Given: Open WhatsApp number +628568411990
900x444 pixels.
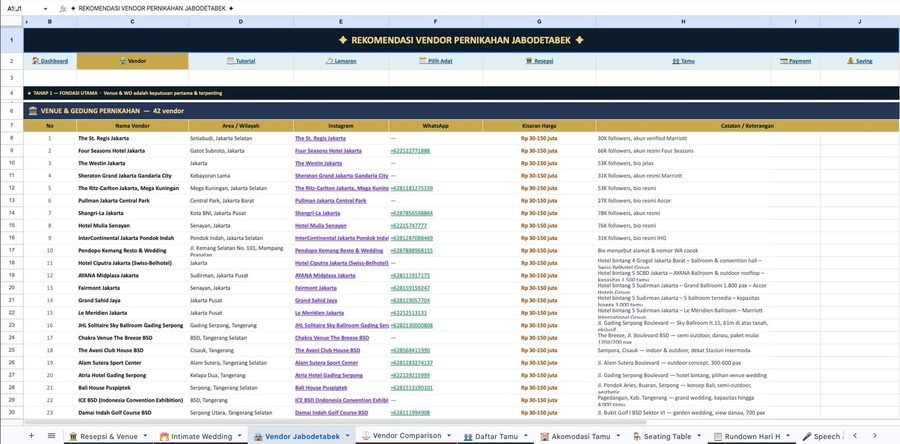Looking at the screenshot, I should tap(410, 350).
